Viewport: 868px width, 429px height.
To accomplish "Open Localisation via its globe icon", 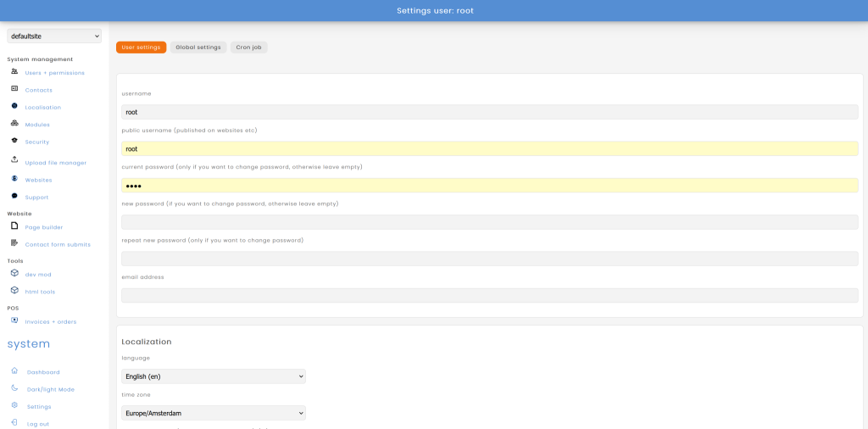I will (x=14, y=106).
